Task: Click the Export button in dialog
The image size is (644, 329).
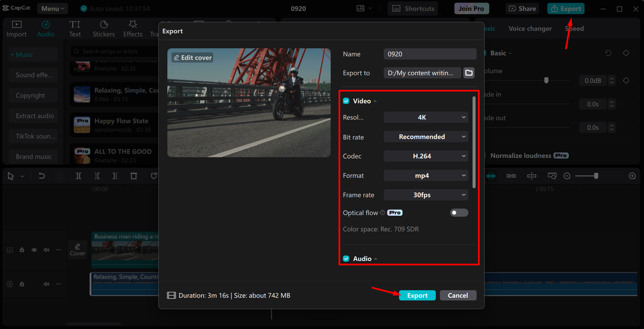Action: [x=417, y=296]
